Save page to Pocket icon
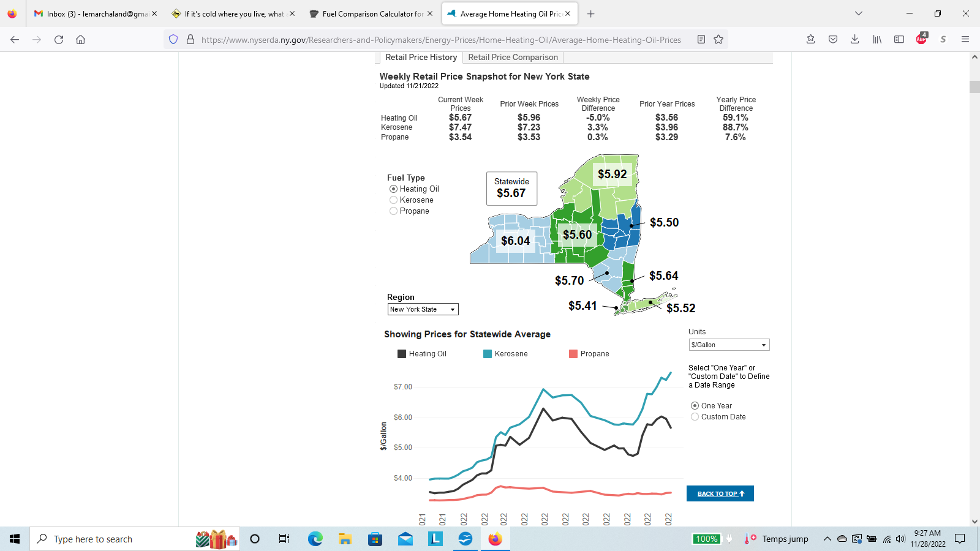Screen dimensions: 980x551 (833, 40)
